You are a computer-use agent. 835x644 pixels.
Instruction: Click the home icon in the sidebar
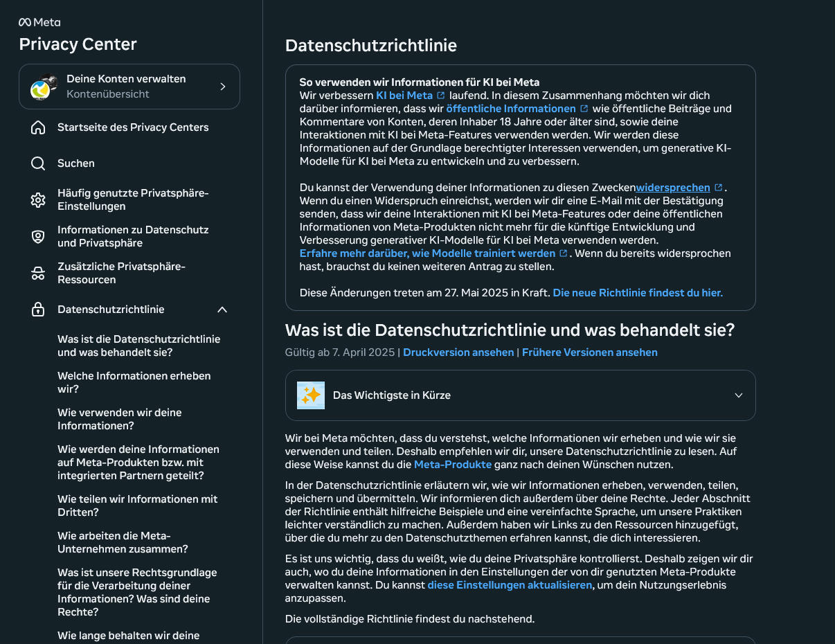tap(38, 127)
